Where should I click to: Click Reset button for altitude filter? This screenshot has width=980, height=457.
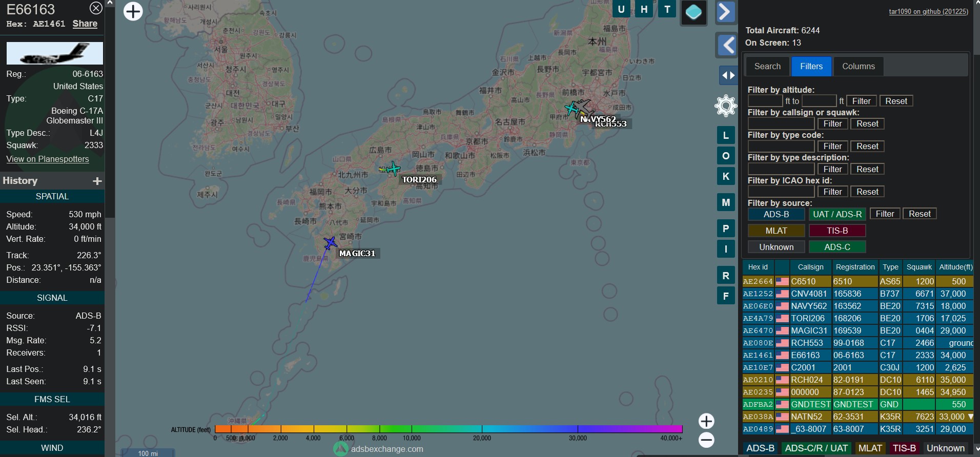point(896,101)
